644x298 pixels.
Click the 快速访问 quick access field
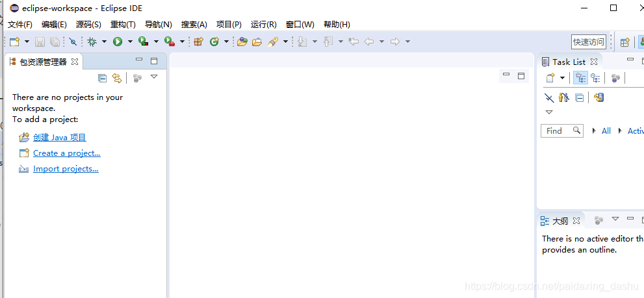point(589,42)
